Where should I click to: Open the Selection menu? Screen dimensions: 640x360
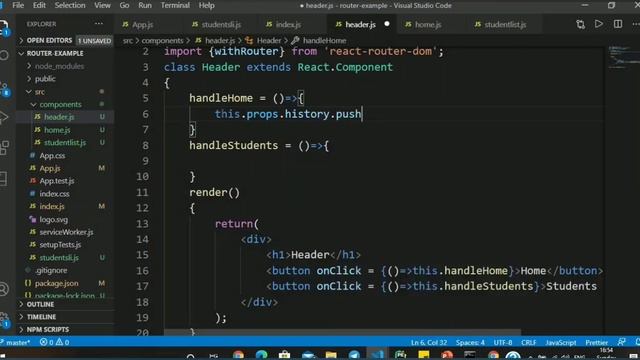70,5
